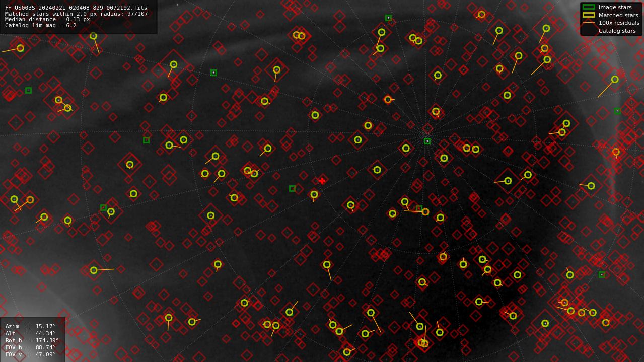This screenshot has height=362, width=644.
Task: Click the red cross marking the image center
Action: coord(322,181)
